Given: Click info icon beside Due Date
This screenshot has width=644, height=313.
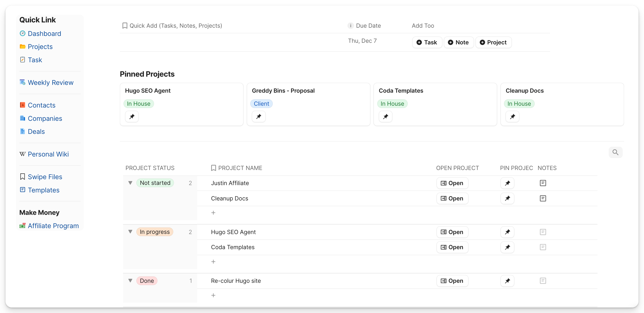Looking at the screenshot, I should [x=350, y=26].
